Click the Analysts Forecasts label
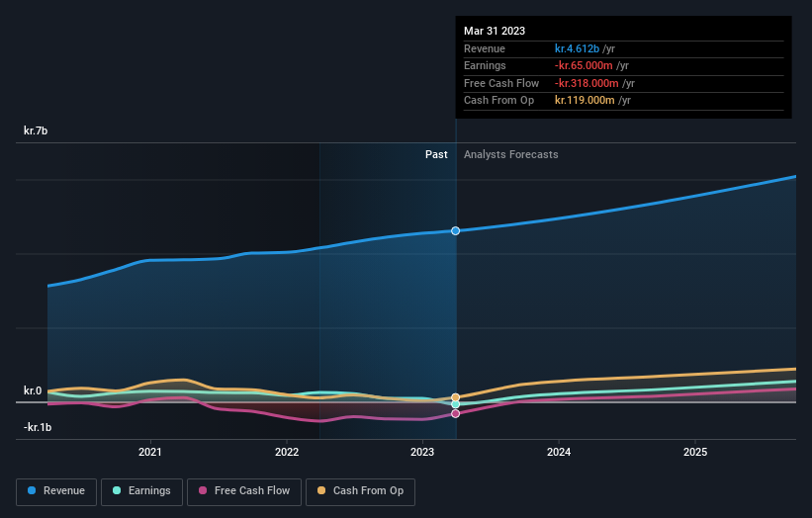This screenshot has height=518, width=812. click(x=511, y=155)
